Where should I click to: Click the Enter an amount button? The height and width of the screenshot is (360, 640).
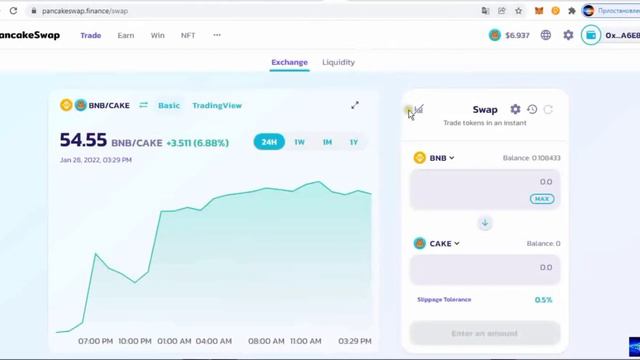coord(485,333)
